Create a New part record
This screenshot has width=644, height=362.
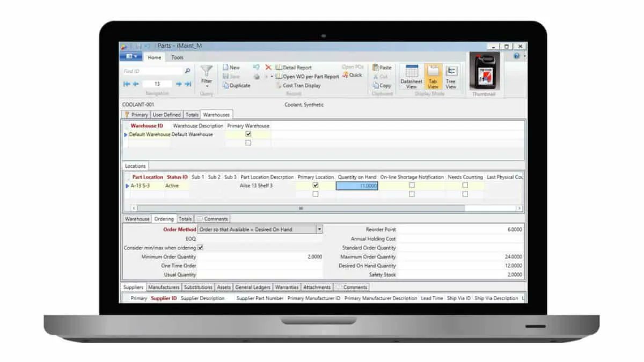[231, 68]
